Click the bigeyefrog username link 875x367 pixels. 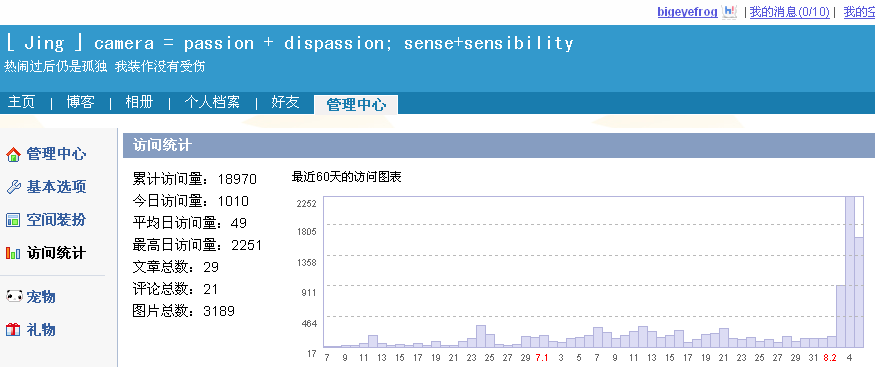click(687, 12)
